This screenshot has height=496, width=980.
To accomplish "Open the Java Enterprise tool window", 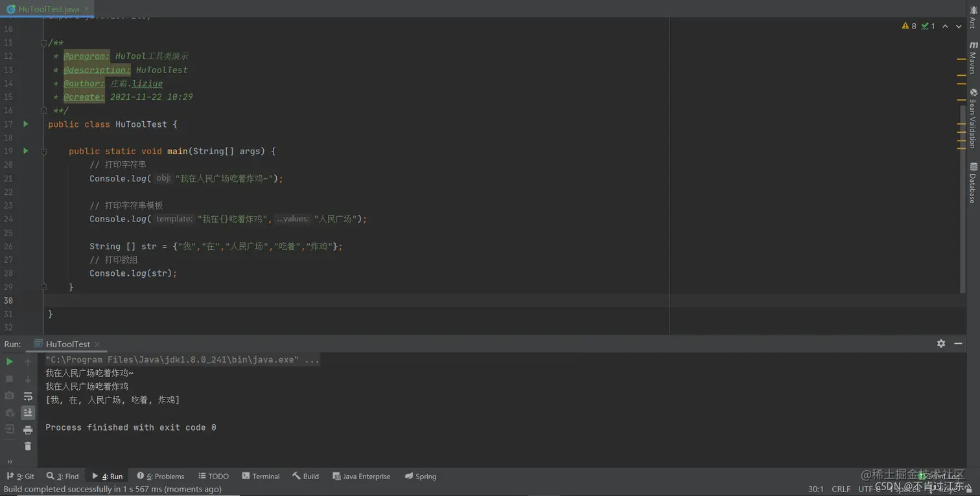I will 361,476.
